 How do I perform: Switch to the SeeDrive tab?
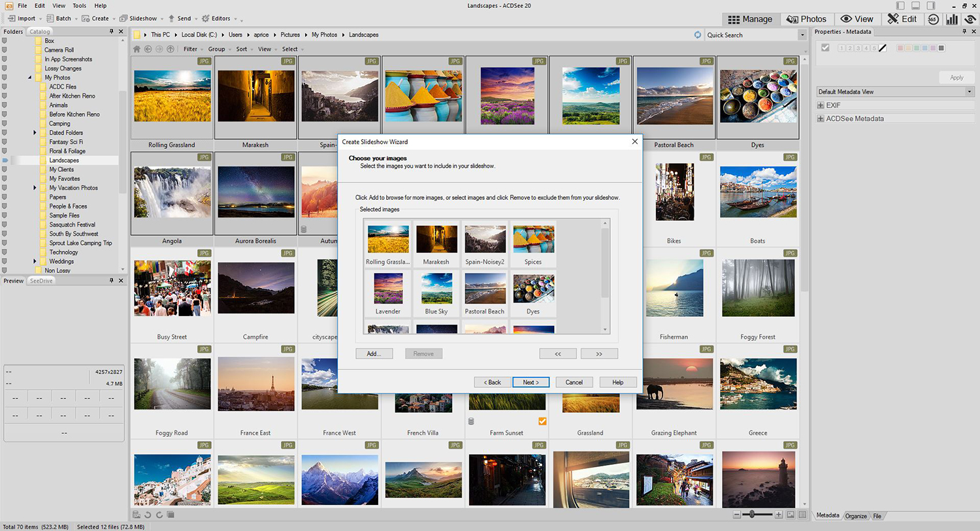click(41, 281)
